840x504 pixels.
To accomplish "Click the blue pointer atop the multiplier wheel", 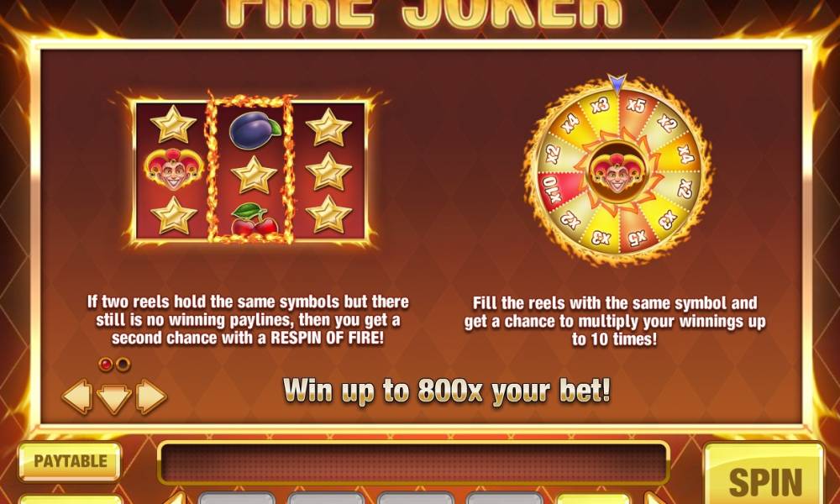I will pos(617,83).
